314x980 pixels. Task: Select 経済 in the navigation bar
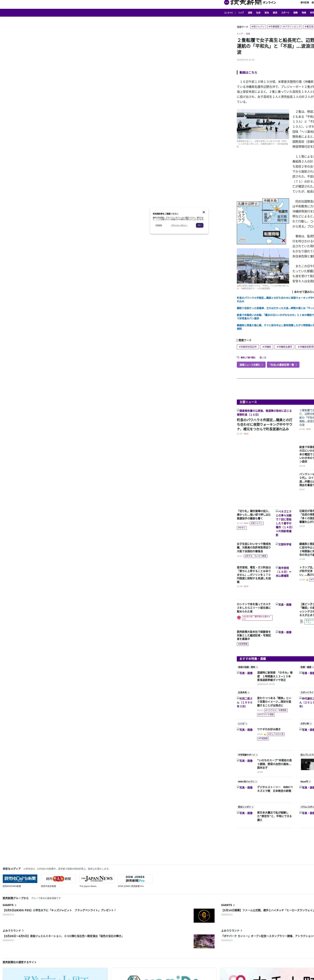point(275,13)
